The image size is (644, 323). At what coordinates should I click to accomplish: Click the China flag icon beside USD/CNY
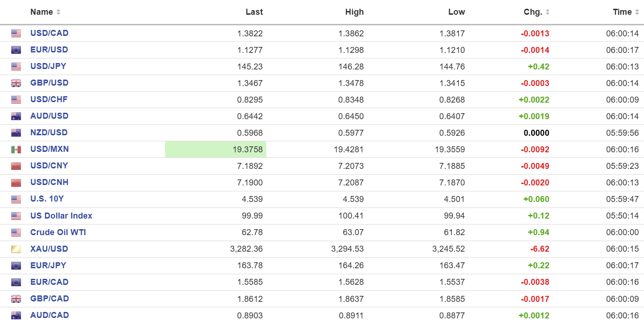[16, 166]
